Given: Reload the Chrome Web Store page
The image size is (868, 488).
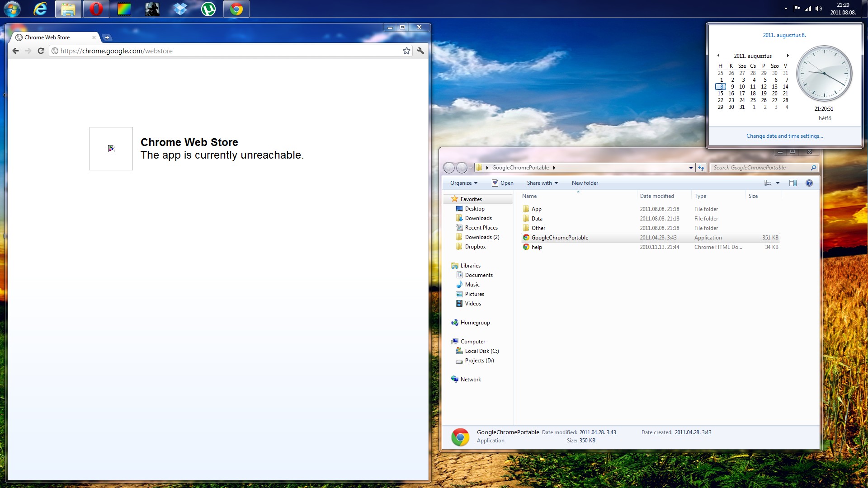Looking at the screenshot, I should pyautogui.click(x=41, y=51).
